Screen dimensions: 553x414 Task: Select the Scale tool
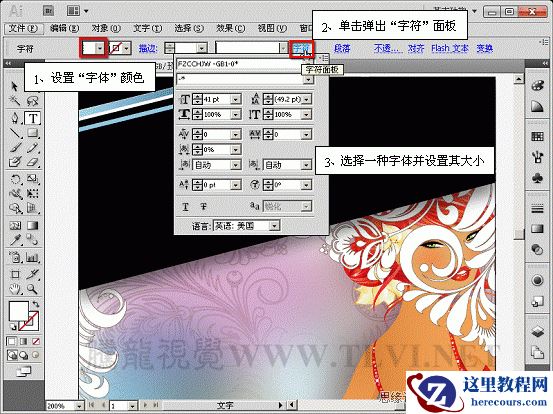click(x=32, y=179)
